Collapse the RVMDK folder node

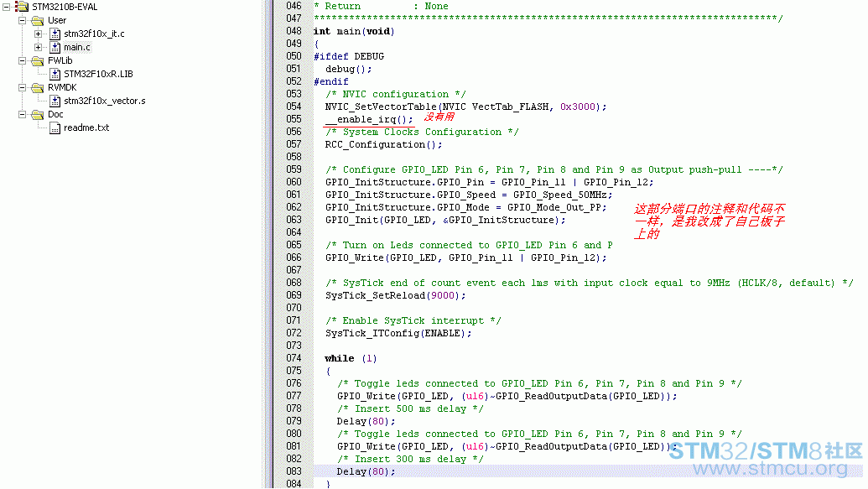point(22,87)
